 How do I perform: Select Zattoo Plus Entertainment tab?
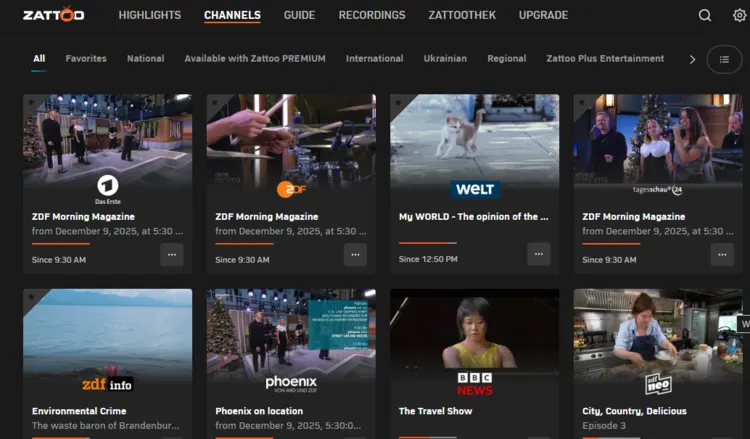tap(605, 59)
